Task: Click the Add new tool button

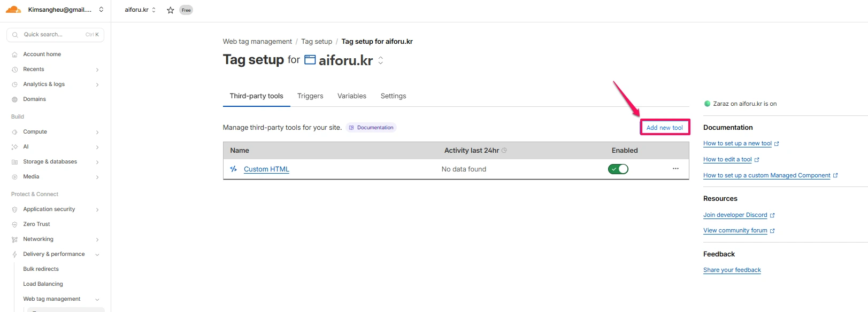Action: pos(665,128)
